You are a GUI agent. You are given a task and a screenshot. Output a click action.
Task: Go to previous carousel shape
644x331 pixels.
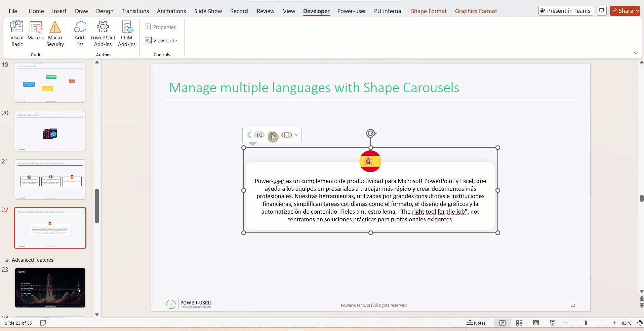coord(249,135)
